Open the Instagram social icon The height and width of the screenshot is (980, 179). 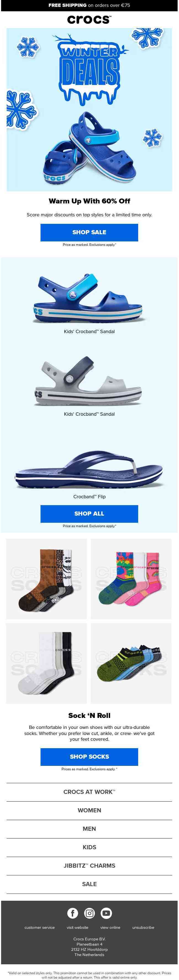pyautogui.click(x=89, y=913)
